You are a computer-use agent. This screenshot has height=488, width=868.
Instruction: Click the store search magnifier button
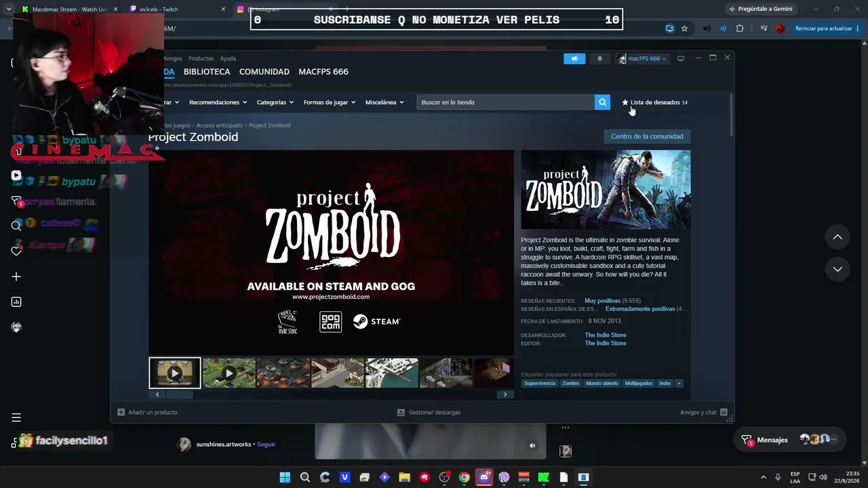coord(602,102)
